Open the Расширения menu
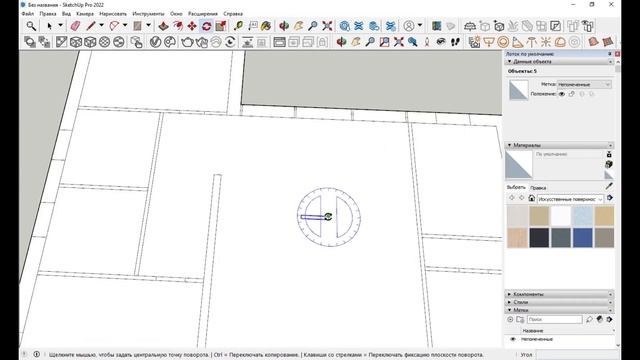The height and width of the screenshot is (360, 640). [203, 14]
